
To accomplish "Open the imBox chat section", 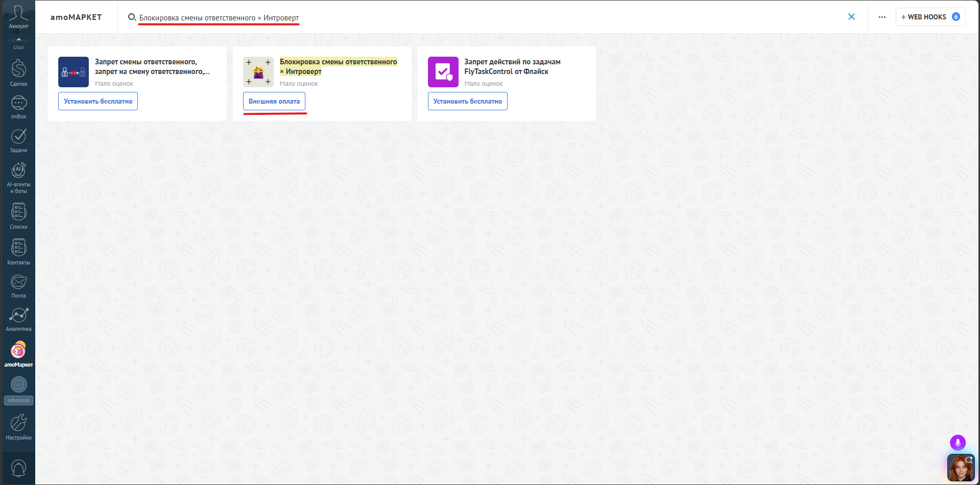I will pos(18,108).
